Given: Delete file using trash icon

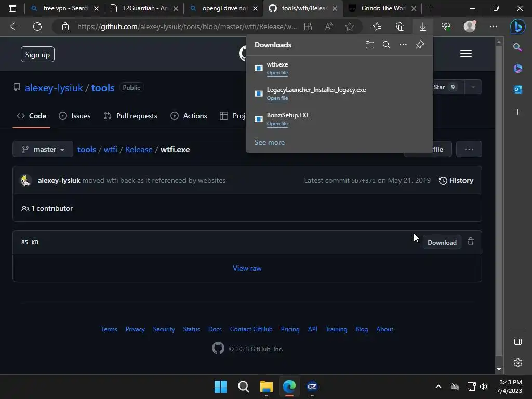Looking at the screenshot, I should 471,242.
